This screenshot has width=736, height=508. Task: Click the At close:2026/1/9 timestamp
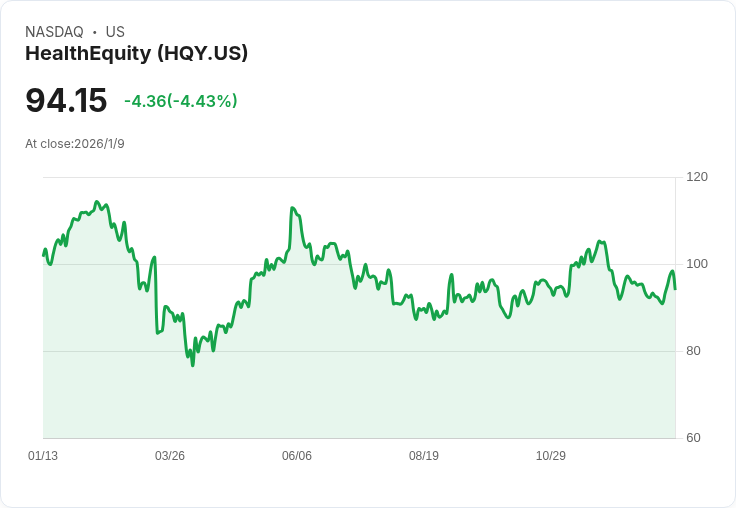tap(75, 144)
